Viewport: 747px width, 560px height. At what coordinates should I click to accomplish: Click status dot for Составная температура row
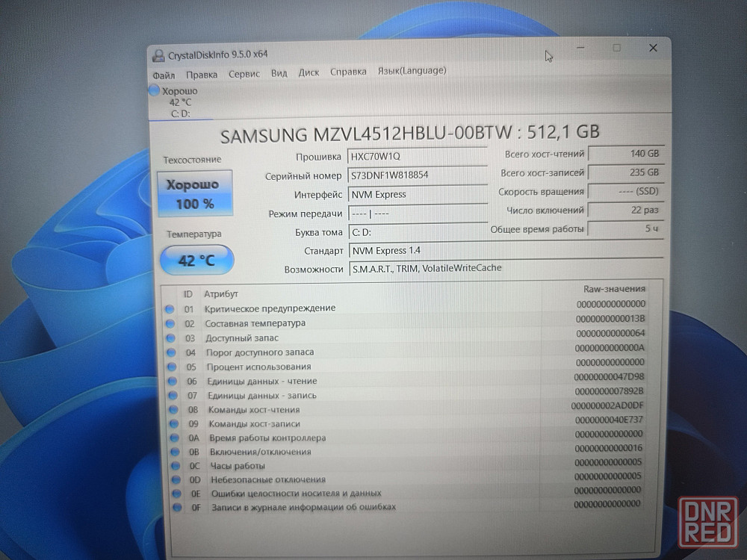tap(170, 324)
